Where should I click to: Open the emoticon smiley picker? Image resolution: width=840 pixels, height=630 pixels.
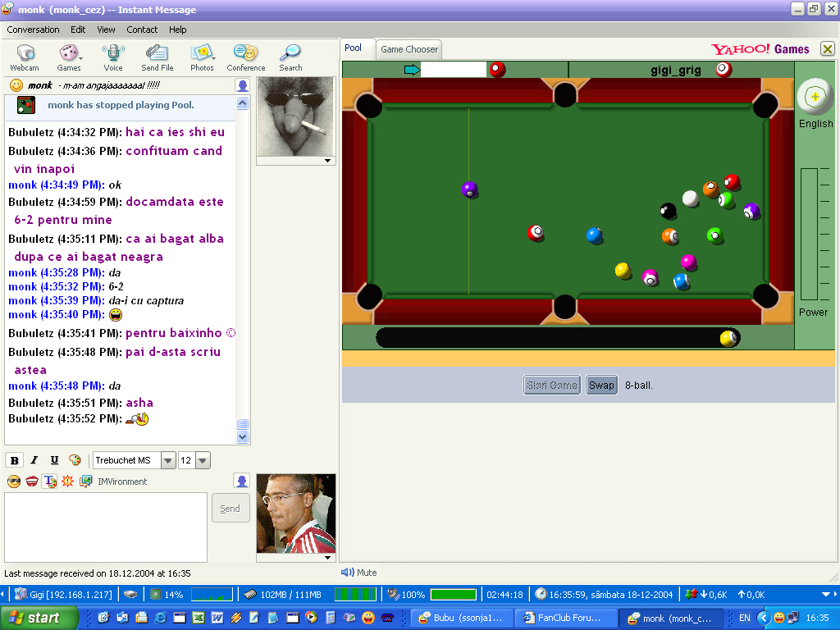point(14,482)
